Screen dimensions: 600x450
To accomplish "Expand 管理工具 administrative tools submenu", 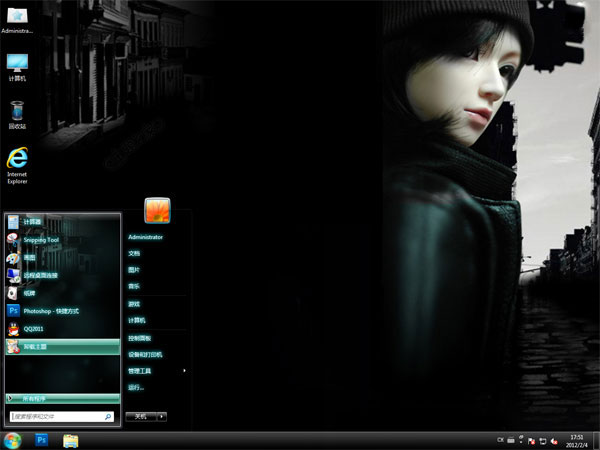I will coord(157,371).
